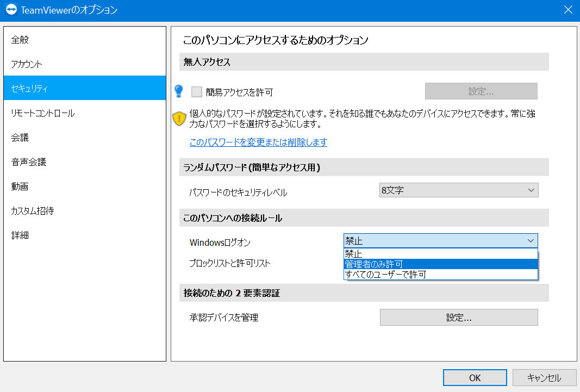580x392 pixels.
Task: Enable the 簡易アクセスを許可 checkbox
Action: [196, 92]
